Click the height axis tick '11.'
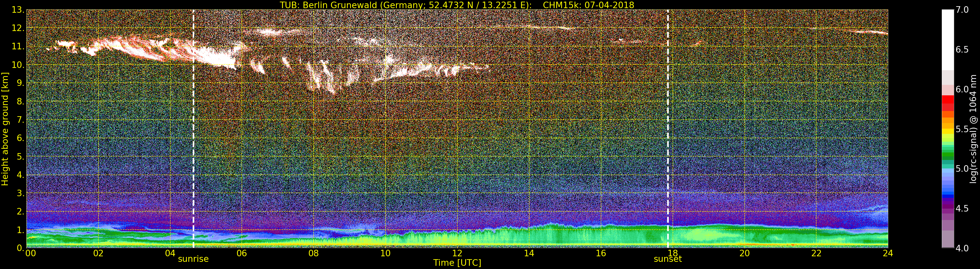Viewport: 980px width, 269px height. click(x=18, y=46)
